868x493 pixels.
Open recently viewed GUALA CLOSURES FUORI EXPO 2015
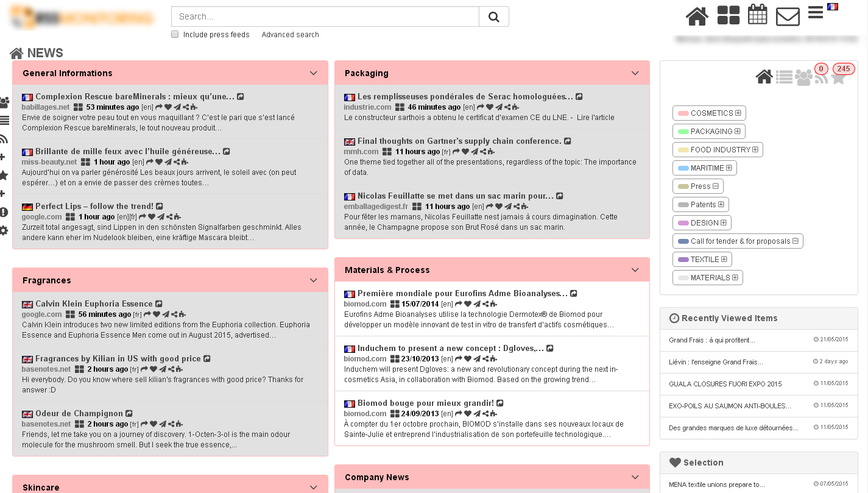coord(725,384)
